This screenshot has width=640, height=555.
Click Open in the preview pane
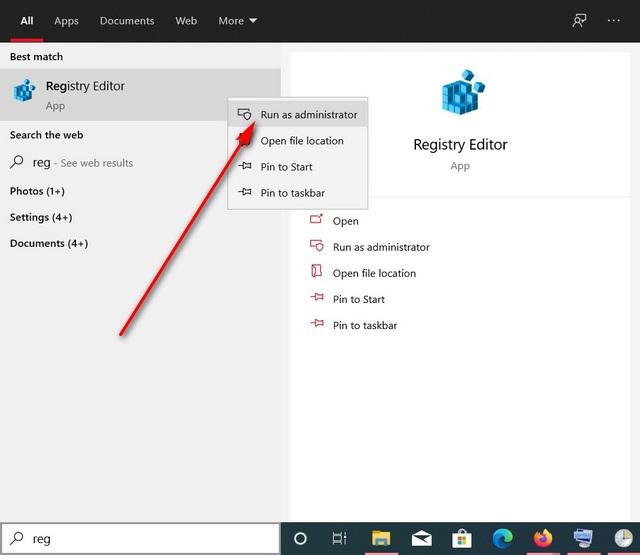tap(346, 221)
